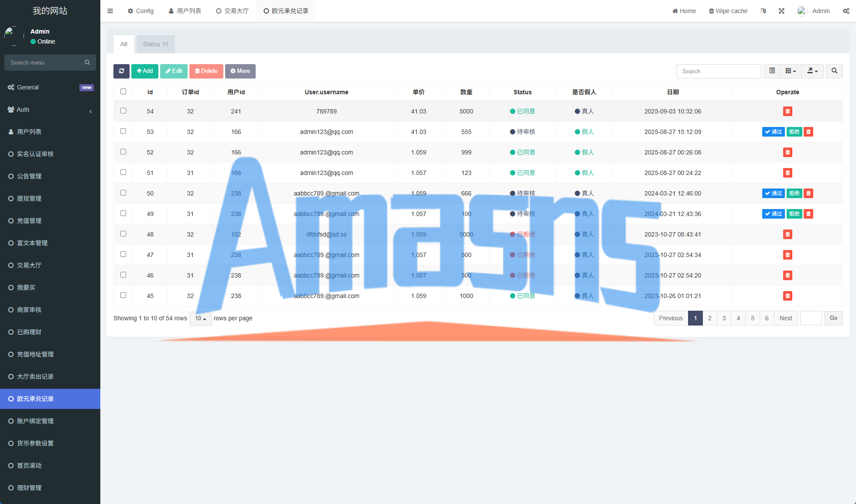
Task: Go to pagination page 3
Action: click(724, 318)
